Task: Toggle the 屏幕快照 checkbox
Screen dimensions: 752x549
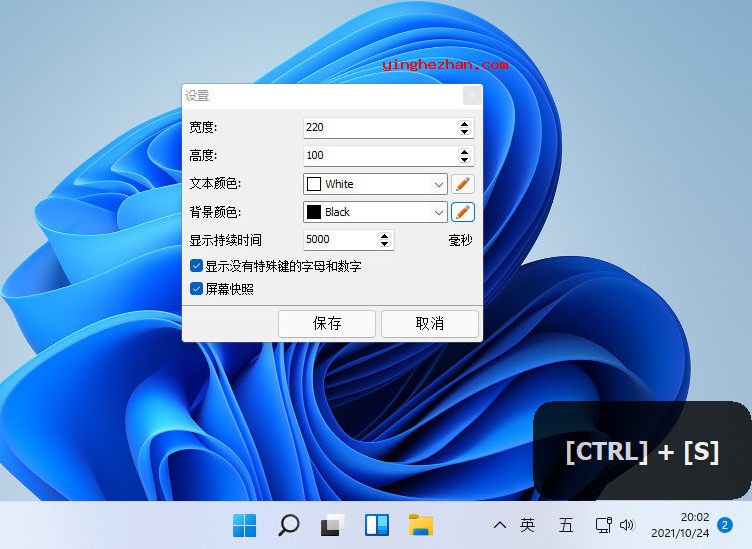Action: (x=196, y=289)
